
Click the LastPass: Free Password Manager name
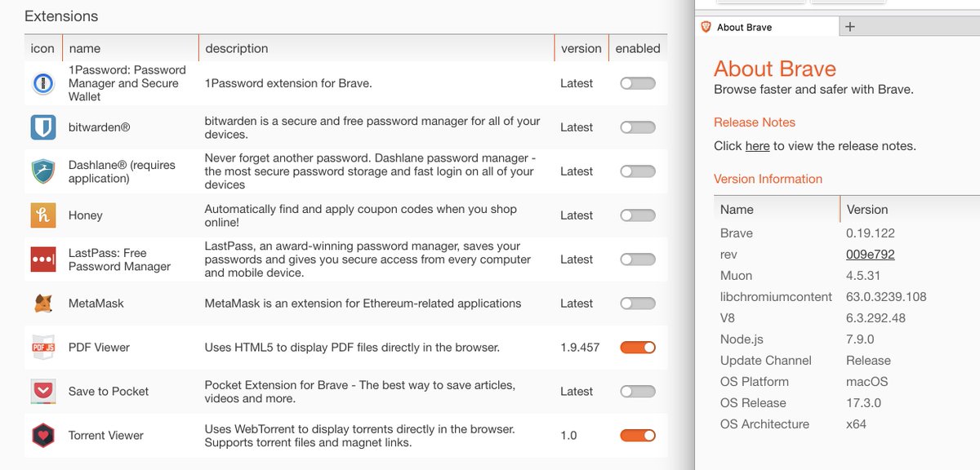(119, 259)
